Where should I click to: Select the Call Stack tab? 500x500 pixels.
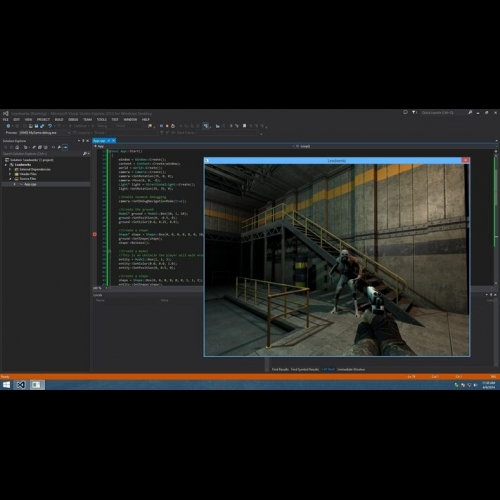[x=328, y=369]
